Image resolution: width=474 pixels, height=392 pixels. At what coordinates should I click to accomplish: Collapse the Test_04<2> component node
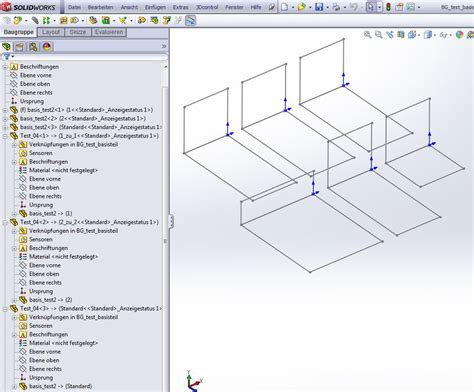[x=5, y=222]
